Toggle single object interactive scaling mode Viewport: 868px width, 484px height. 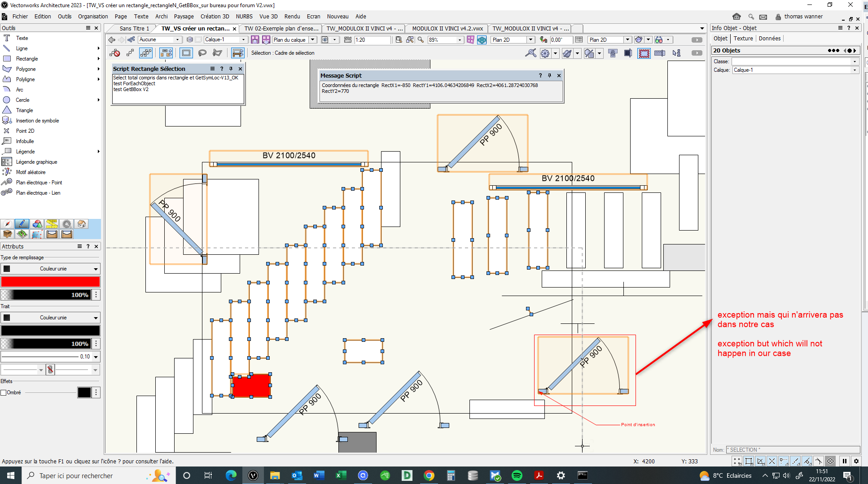(130, 53)
